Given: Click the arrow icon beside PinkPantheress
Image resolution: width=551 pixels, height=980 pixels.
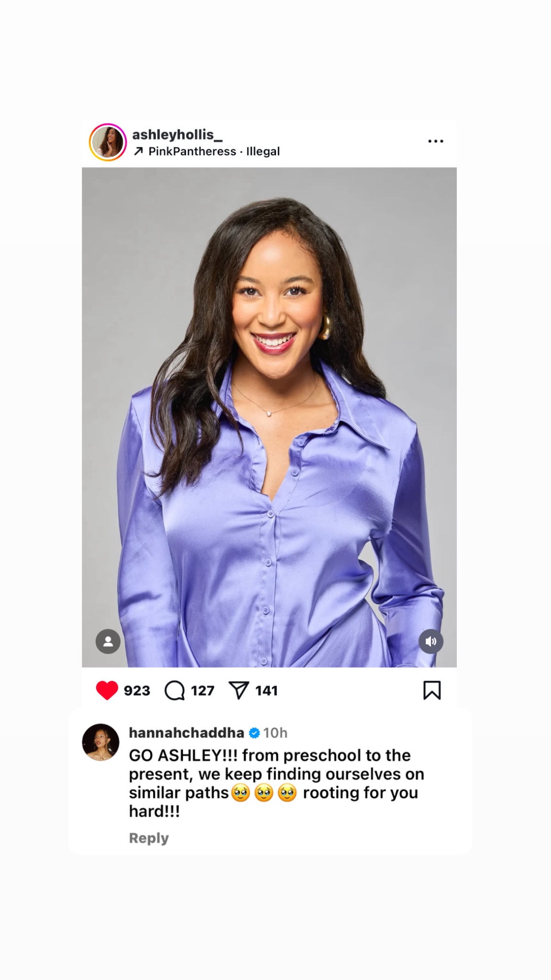Looking at the screenshot, I should tap(139, 151).
